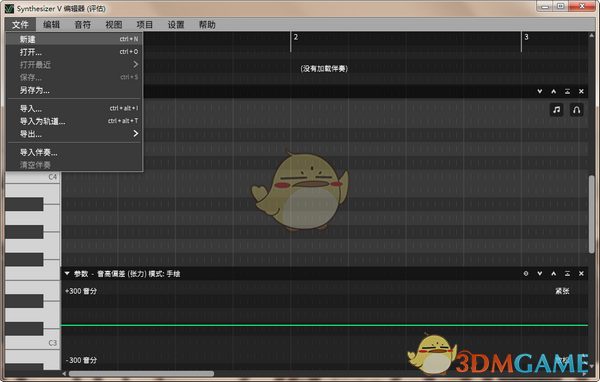Select 导入为轨道... menu entry
This screenshot has height=382, width=600.
tap(74, 121)
